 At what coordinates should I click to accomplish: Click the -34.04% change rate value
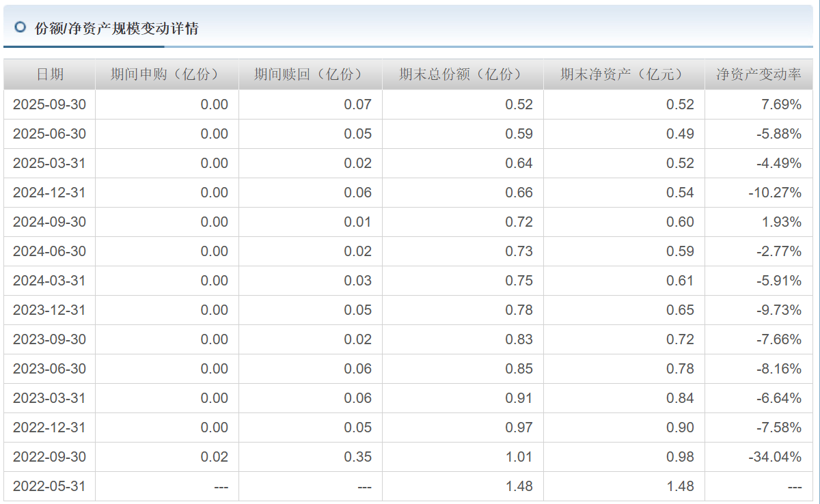[774, 457]
